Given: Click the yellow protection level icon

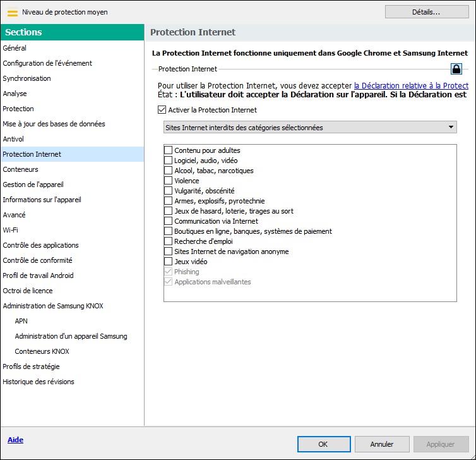Looking at the screenshot, I should 12,12.
